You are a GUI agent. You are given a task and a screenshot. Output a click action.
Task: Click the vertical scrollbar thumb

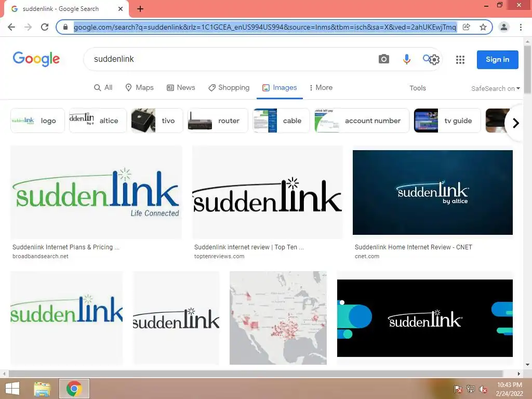tap(527, 70)
